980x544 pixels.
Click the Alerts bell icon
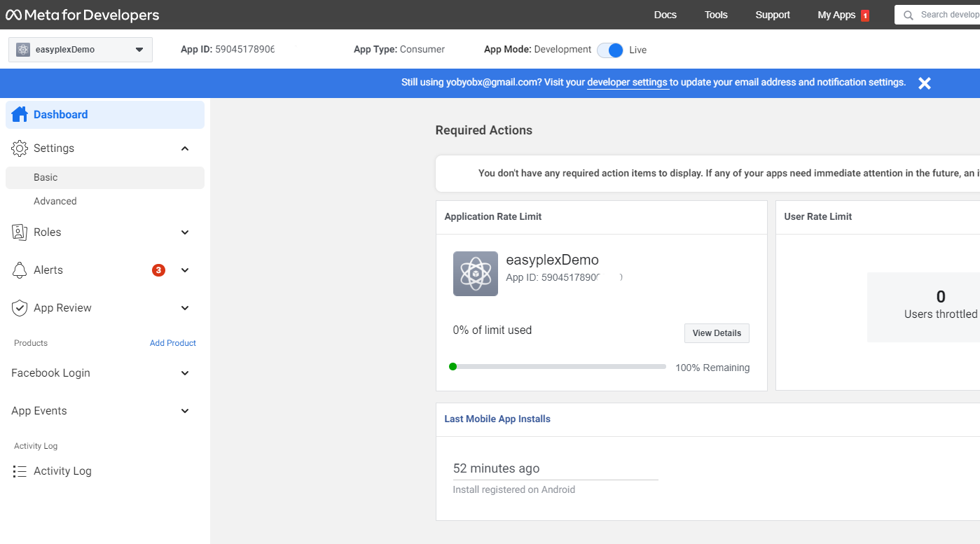click(20, 270)
